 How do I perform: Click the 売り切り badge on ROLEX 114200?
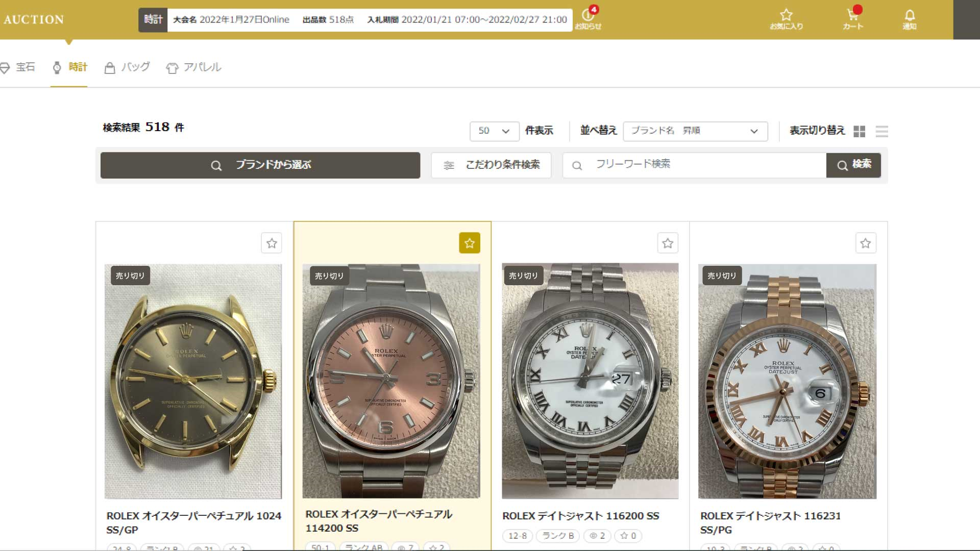329,275
